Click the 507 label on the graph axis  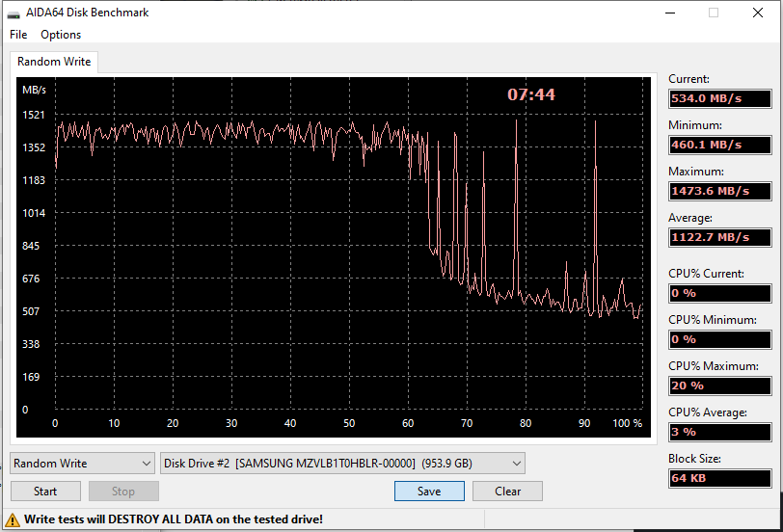tap(31, 311)
